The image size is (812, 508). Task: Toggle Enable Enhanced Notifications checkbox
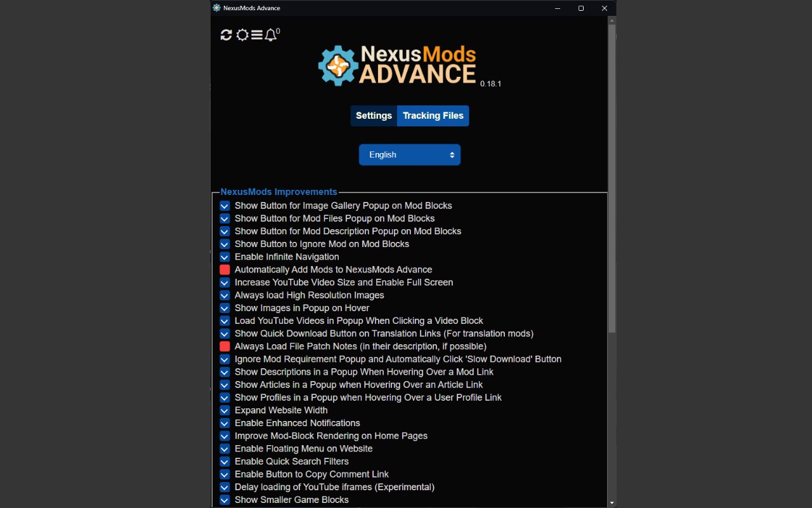(x=225, y=423)
